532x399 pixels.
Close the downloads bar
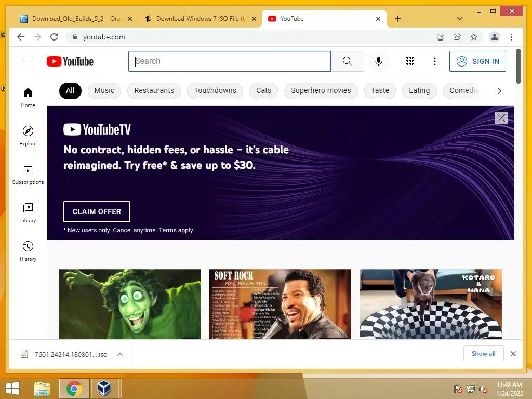coord(513,354)
